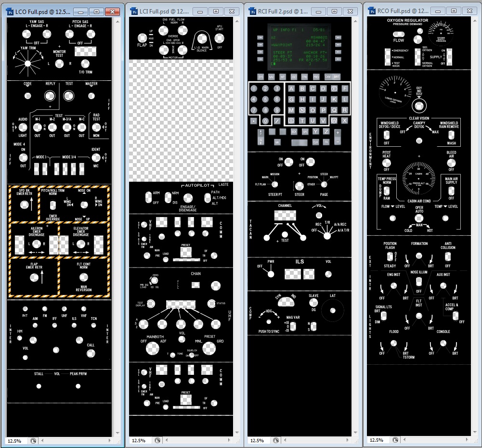Minimize the RCI Full 2.psd window
The image size is (482, 448).
318,12
